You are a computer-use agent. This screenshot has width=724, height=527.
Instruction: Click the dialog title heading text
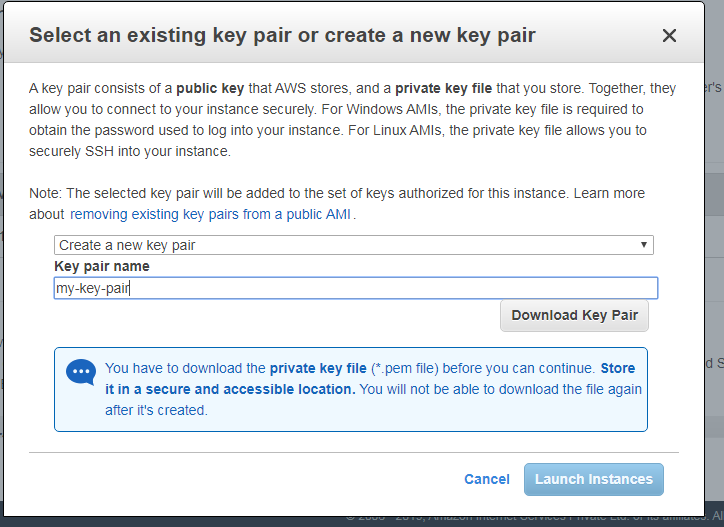tap(282, 36)
